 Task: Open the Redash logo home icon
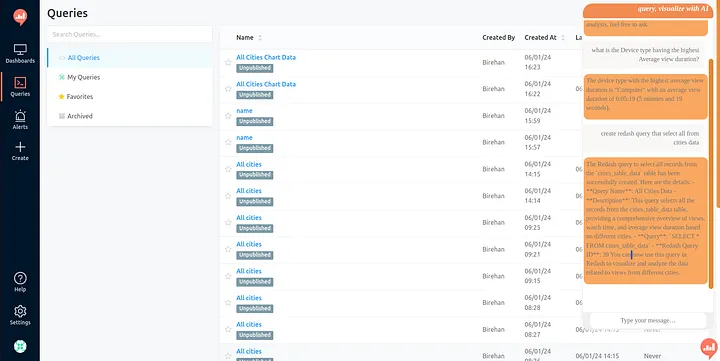coord(20,17)
